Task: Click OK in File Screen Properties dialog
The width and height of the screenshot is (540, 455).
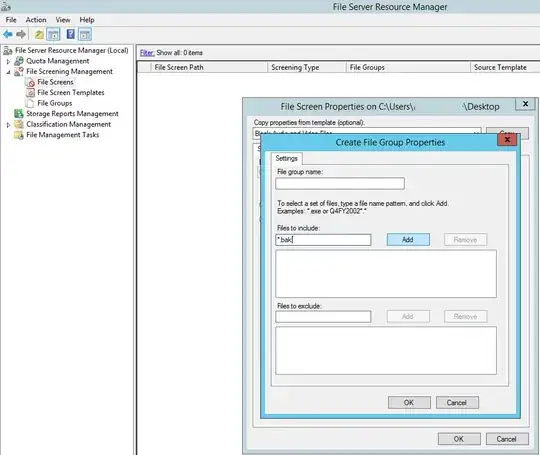Action: [x=459, y=439]
